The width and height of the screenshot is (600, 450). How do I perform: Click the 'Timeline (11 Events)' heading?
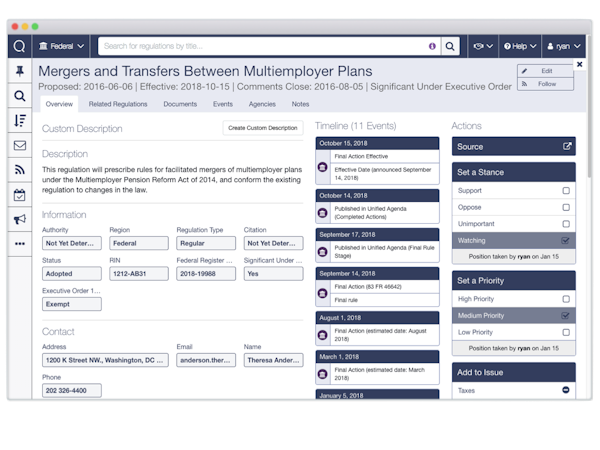point(355,126)
